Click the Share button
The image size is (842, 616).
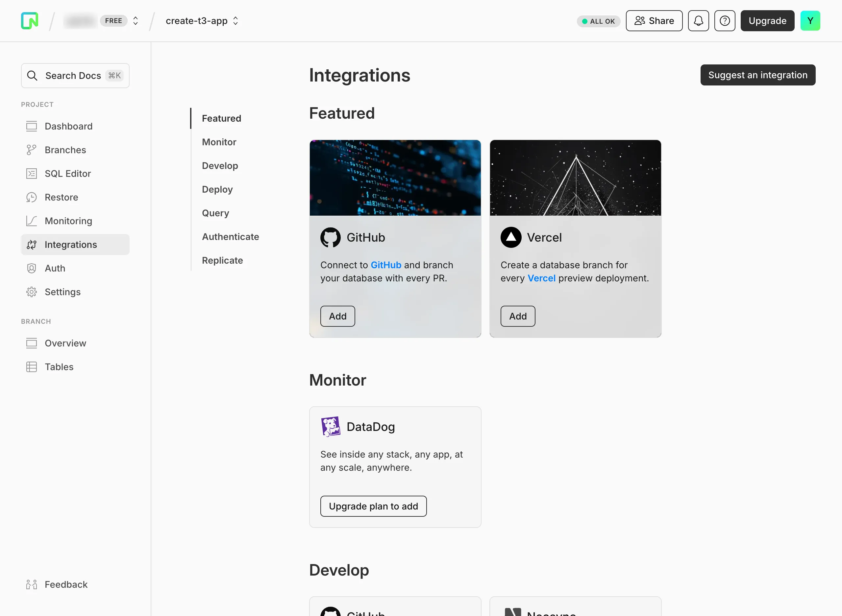(654, 21)
